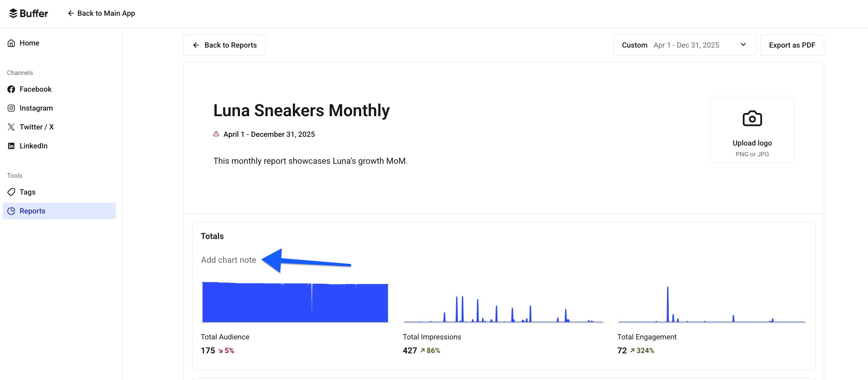This screenshot has width=868, height=380.
Task: Click the Reports pie chart icon
Action: pyautogui.click(x=11, y=211)
